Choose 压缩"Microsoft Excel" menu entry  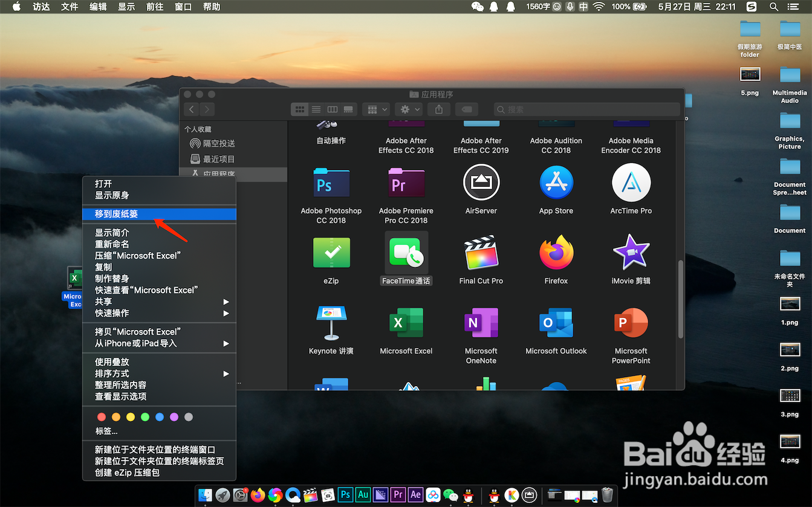click(x=159, y=256)
